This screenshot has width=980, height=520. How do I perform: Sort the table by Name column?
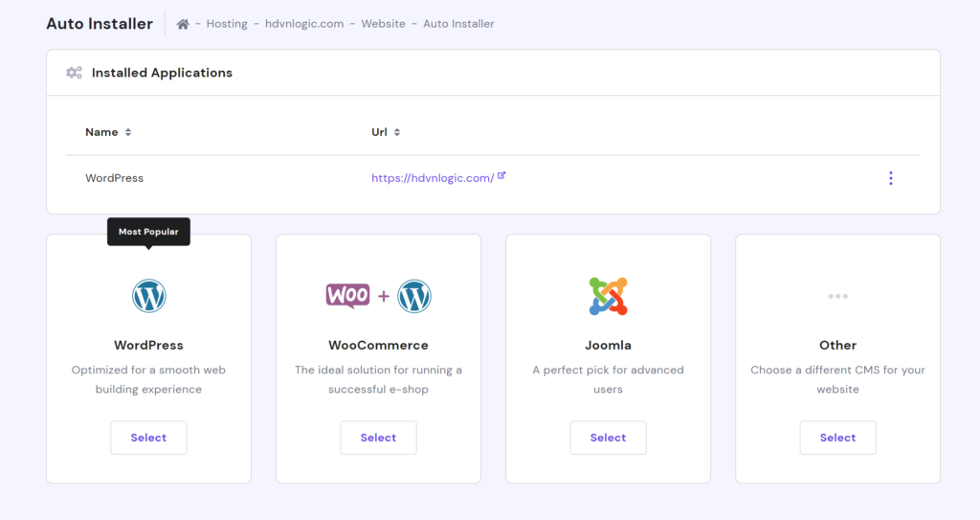point(108,132)
